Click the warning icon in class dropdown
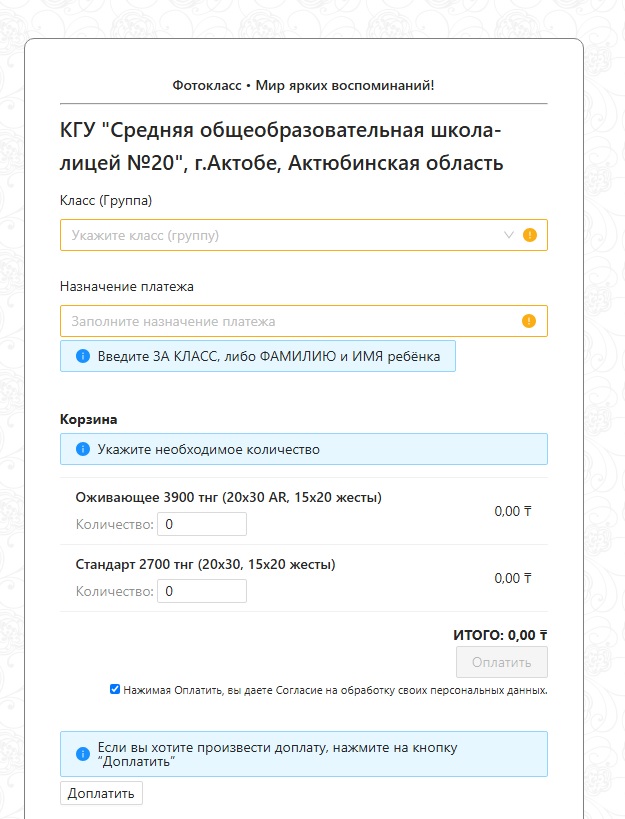Image resolution: width=625 pixels, height=819 pixels. (x=529, y=235)
